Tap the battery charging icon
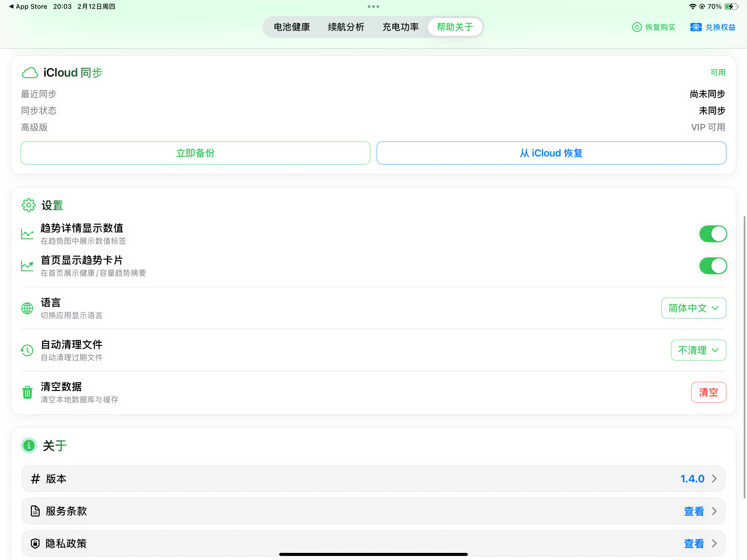Screen dimensions: 747x560 pos(731,6)
